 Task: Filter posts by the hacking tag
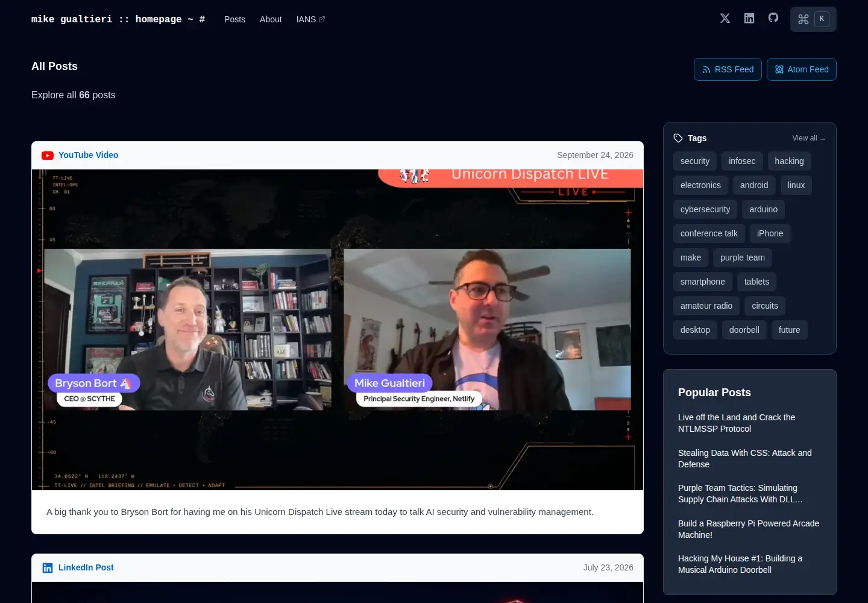coord(789,161)
